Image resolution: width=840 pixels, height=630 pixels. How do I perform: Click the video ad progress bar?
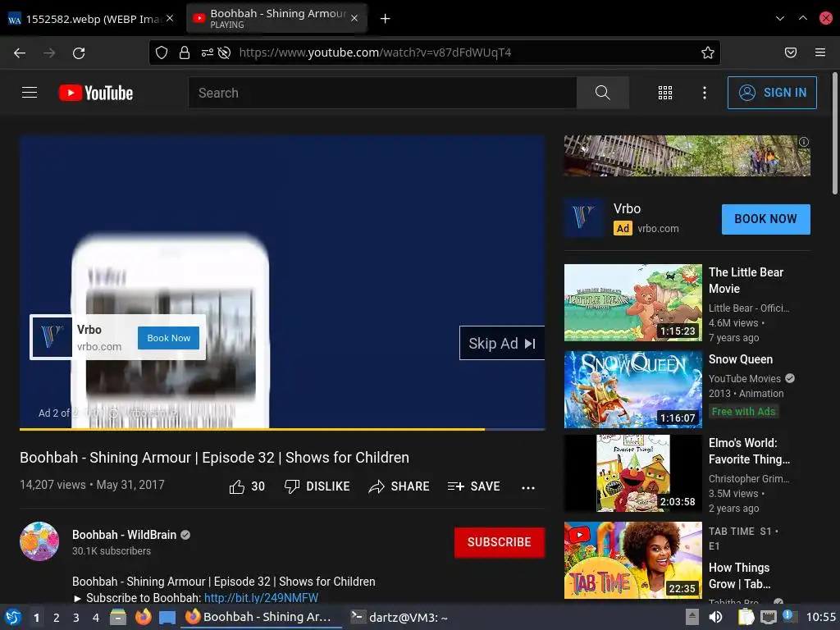(x=282, y=429)
